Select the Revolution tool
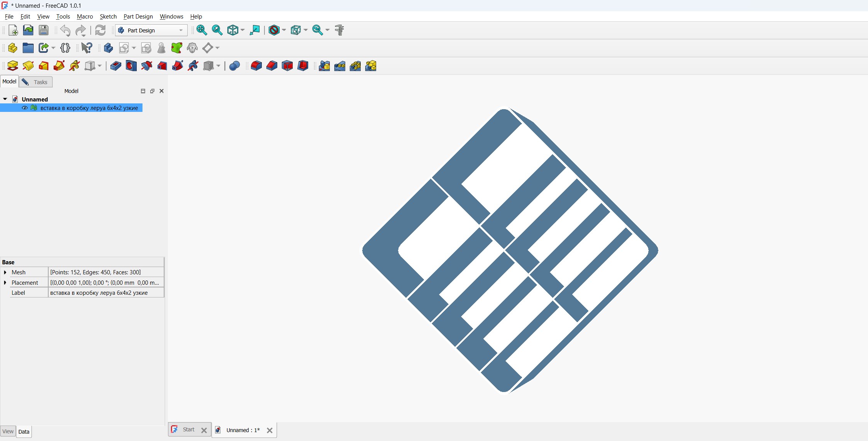Viewport: 868px width, 441px height. 28,66
